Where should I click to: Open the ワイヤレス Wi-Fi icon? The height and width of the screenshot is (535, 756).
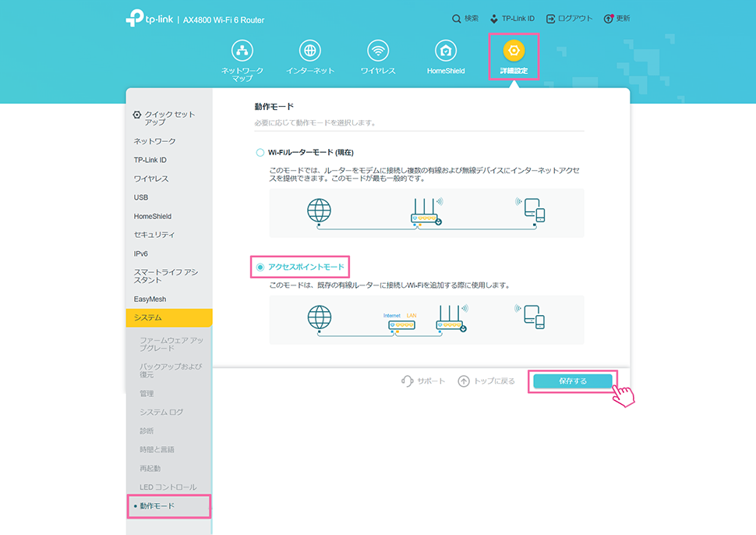[378, 51]
